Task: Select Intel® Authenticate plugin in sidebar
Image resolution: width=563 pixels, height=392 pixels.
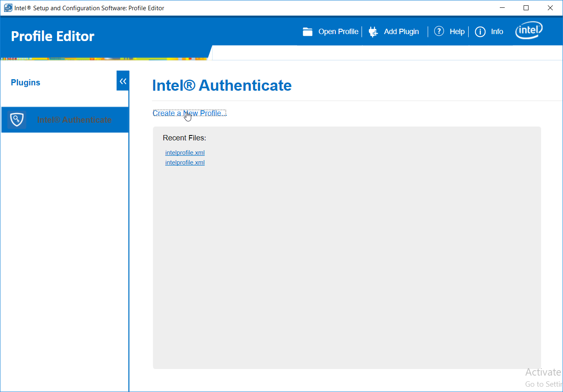Action: point(65,119)
